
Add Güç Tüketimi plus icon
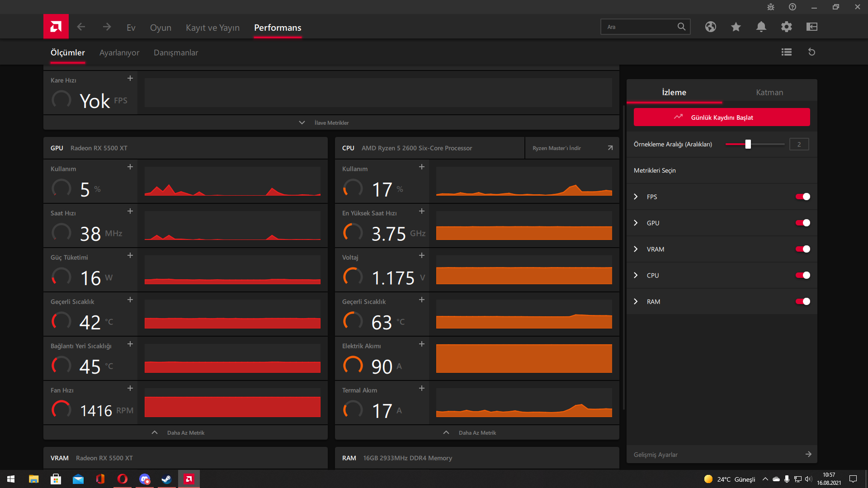130,256
